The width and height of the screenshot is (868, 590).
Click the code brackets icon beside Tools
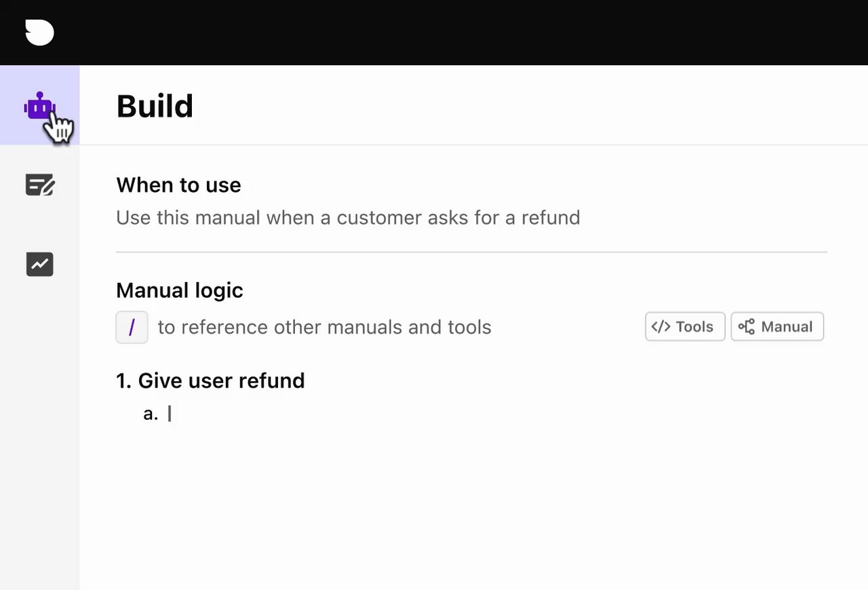[660, 327]
